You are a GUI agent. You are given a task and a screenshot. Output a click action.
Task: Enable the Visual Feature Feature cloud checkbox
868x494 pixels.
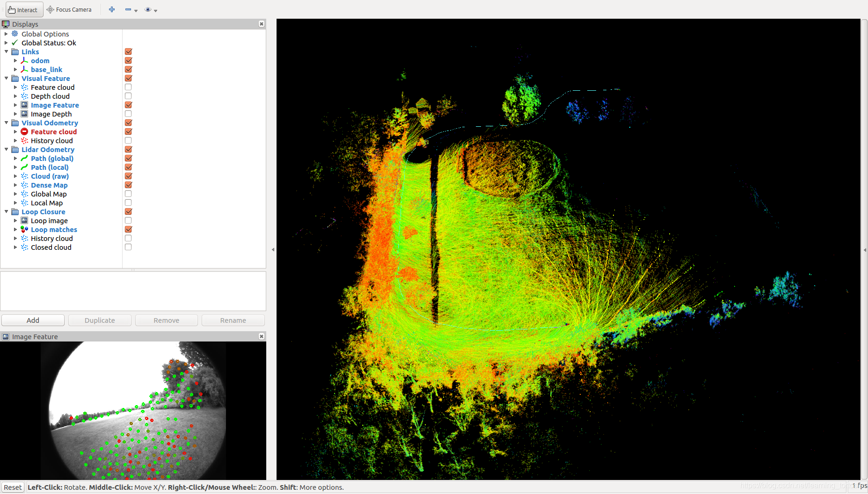(128, 87)
